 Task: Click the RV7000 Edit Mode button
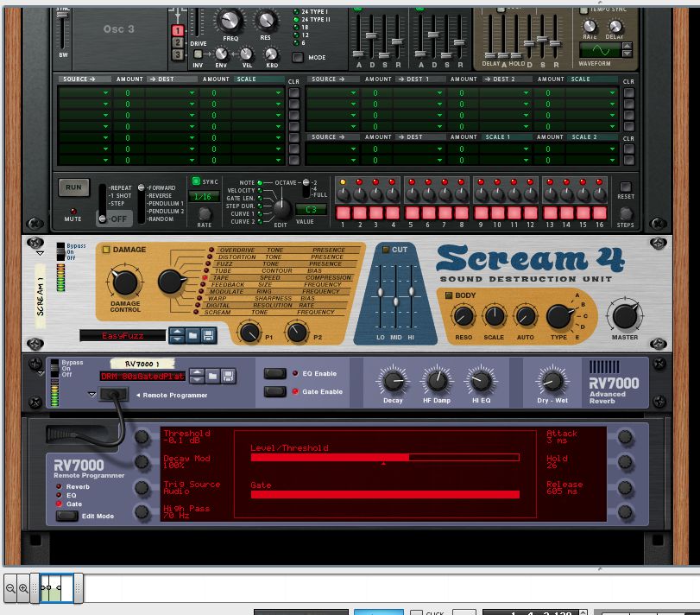66,516
